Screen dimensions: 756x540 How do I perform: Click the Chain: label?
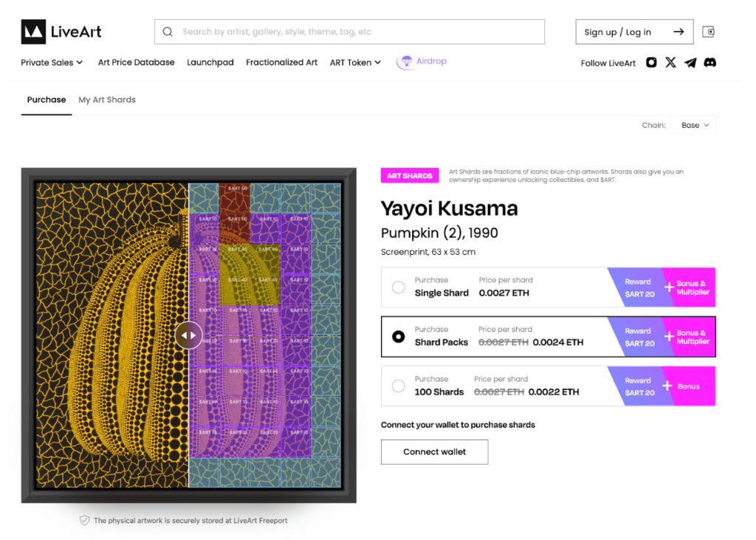653,125
